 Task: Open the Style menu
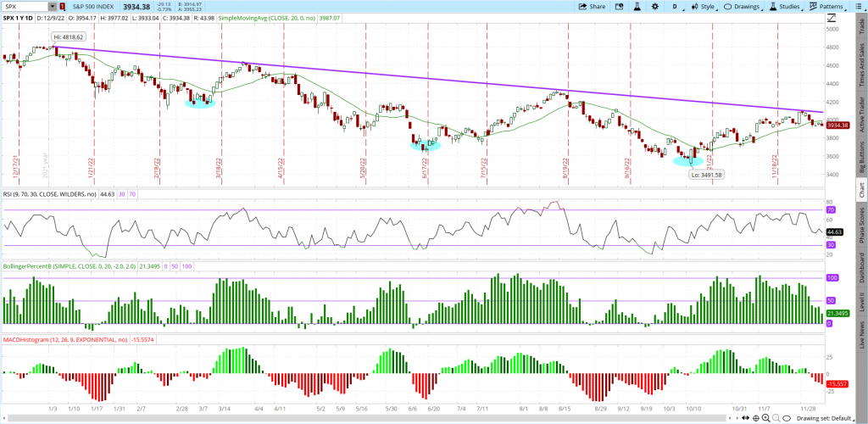point(703,7)
